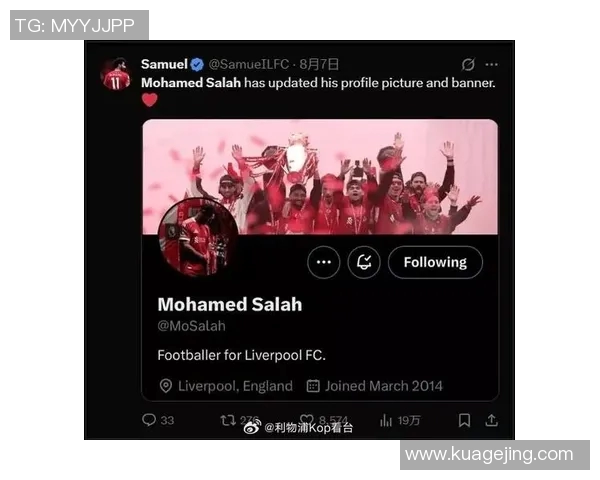Bookmark the tweet with the bookmark icon

464,420
